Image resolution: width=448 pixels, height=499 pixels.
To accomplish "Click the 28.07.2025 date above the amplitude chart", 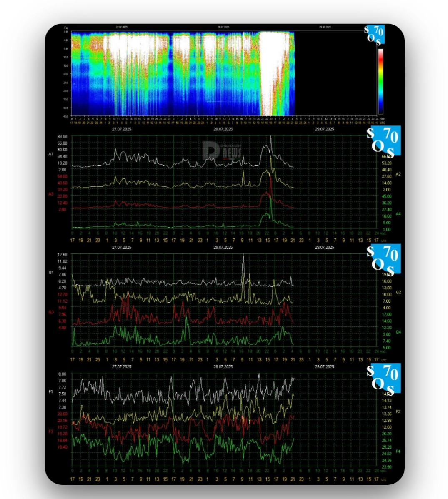I will point(223,129).
